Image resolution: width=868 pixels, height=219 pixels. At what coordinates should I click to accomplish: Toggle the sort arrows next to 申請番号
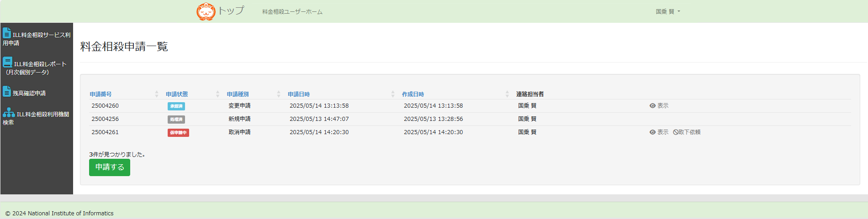pyautogui.click(x=157, y=94)
